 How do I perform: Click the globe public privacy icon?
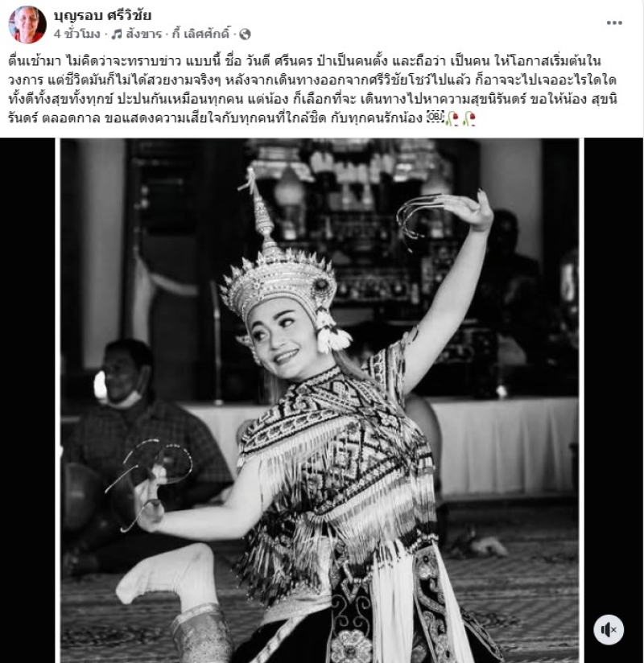pyautogui.click(x=245, y=35)
